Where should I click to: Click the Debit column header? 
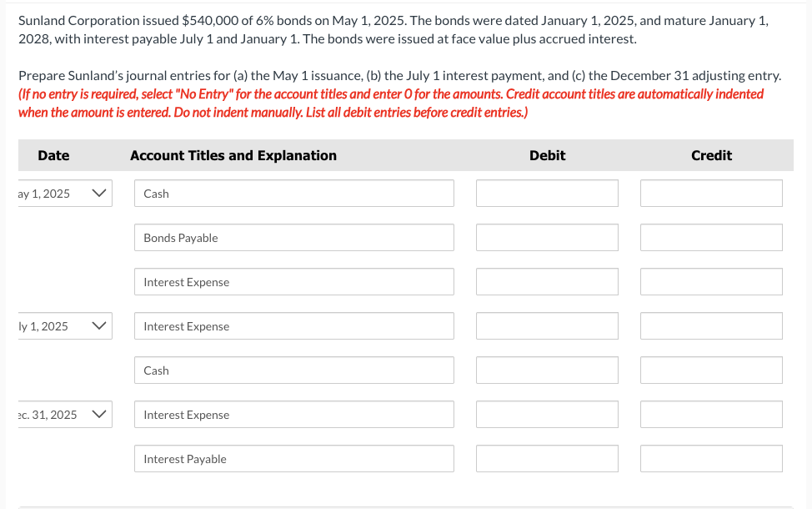tap(547, 155)
